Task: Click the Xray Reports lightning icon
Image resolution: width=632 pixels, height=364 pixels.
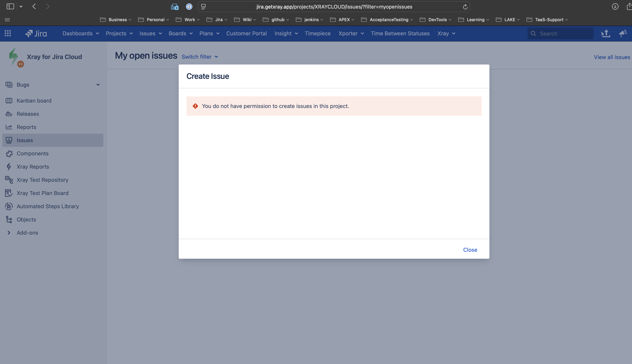Action: coord(9,167)
